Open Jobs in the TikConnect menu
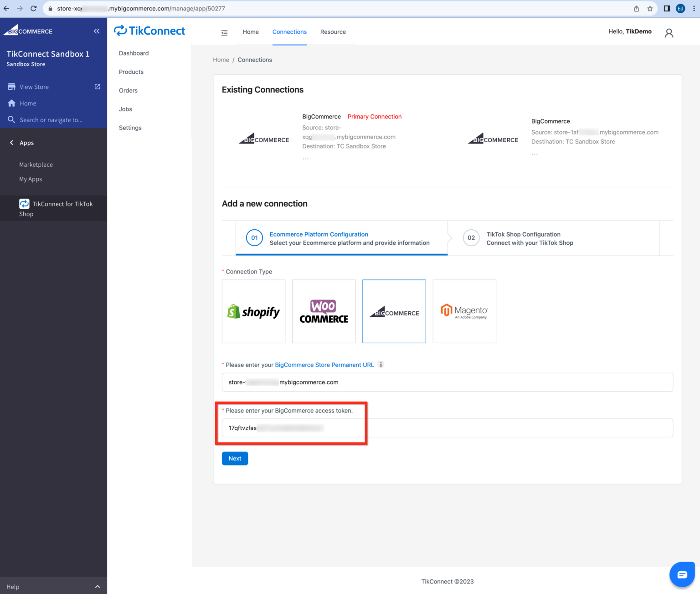This screenshot has width=700, height=594. (x=125, y=109)
